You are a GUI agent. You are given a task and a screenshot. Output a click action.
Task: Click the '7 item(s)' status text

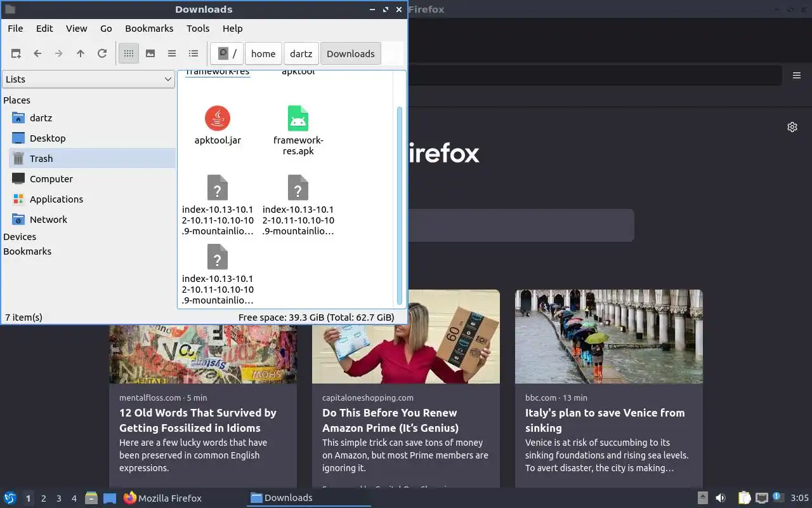point(23,317)
